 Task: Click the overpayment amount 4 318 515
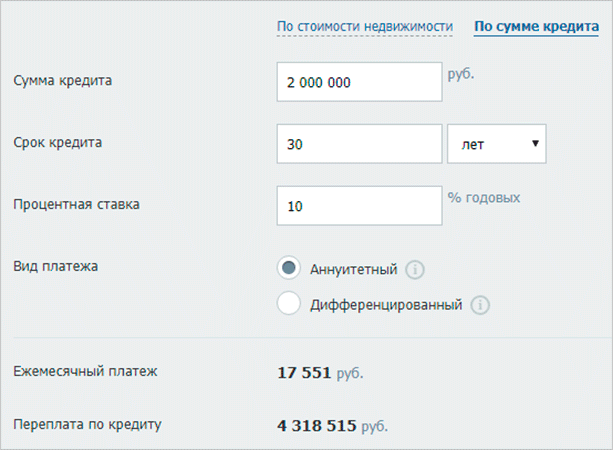click(x=316, y=425)
